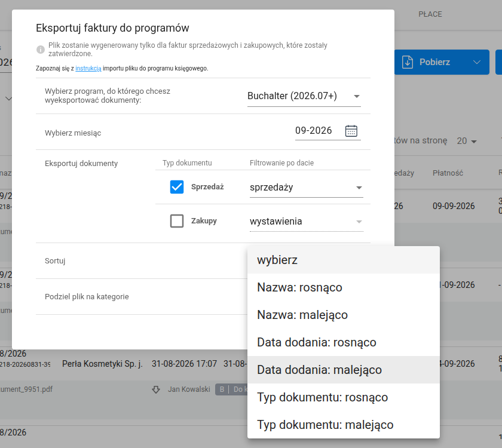Click the Typ dokumentu column heading
502x448 pixels.
187,163
